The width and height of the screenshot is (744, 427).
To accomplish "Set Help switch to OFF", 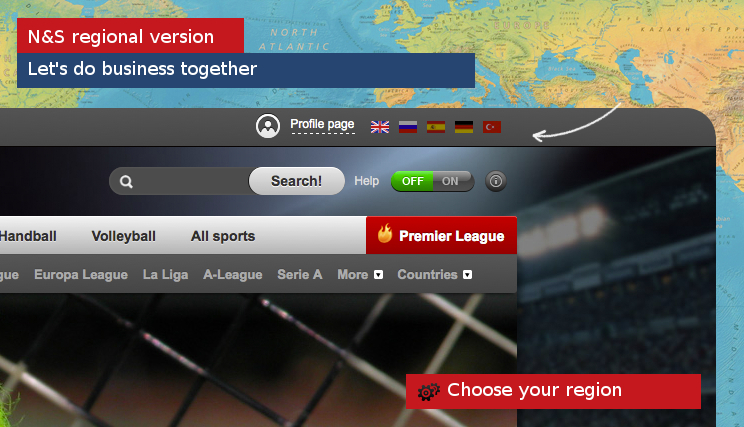I will [x=412, y=181].
